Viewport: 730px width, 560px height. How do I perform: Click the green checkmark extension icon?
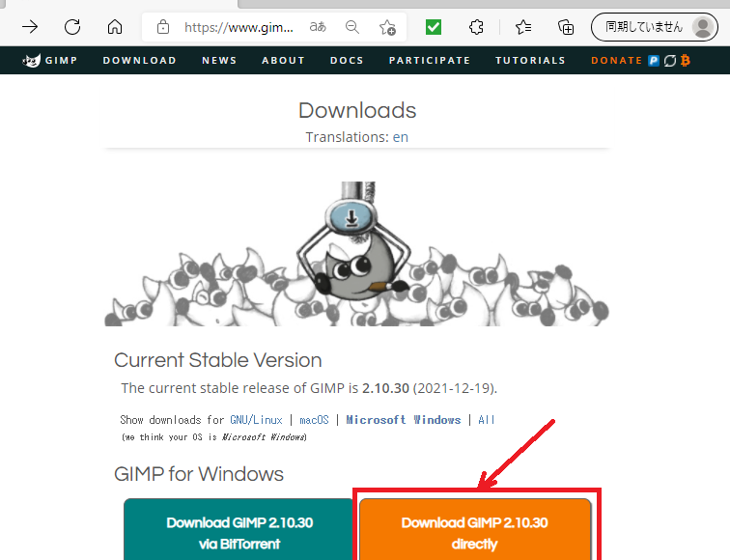point(434,27)
